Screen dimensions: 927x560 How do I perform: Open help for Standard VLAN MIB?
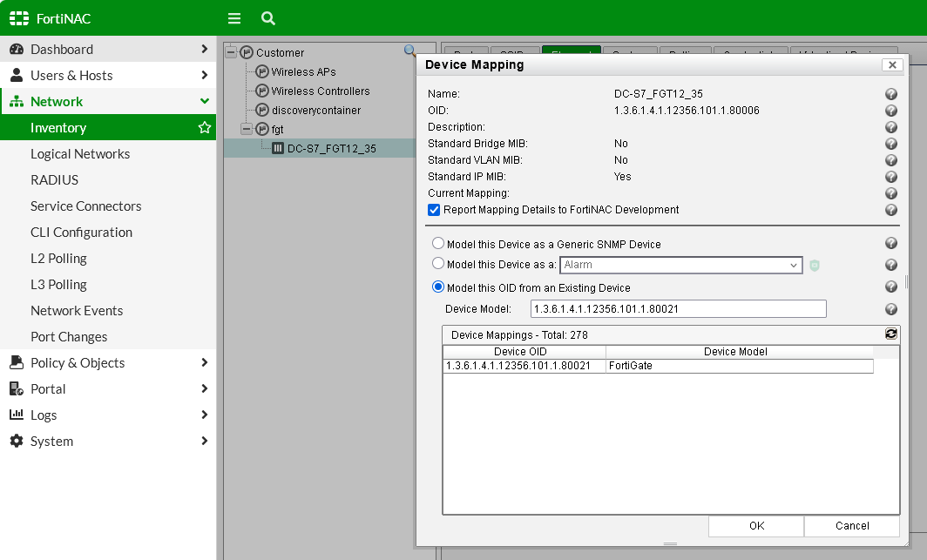pyautogui.click(x=891, y=160)
